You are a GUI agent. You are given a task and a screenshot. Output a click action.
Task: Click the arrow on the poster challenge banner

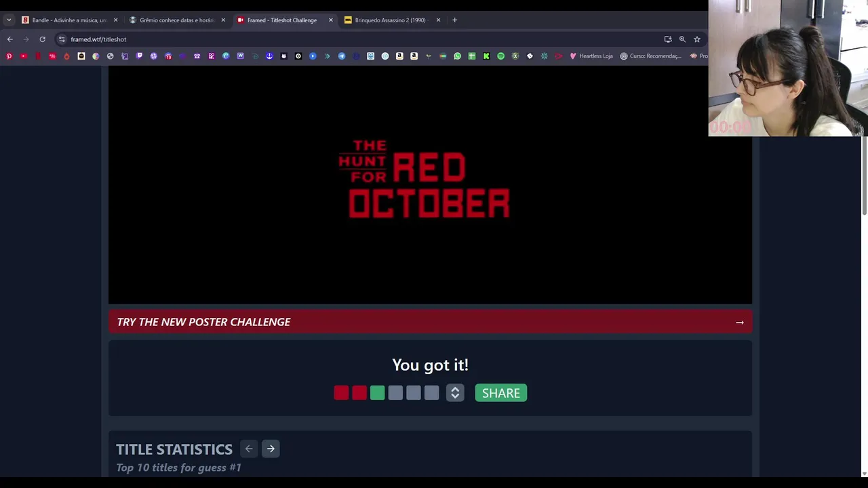point(740,322)
